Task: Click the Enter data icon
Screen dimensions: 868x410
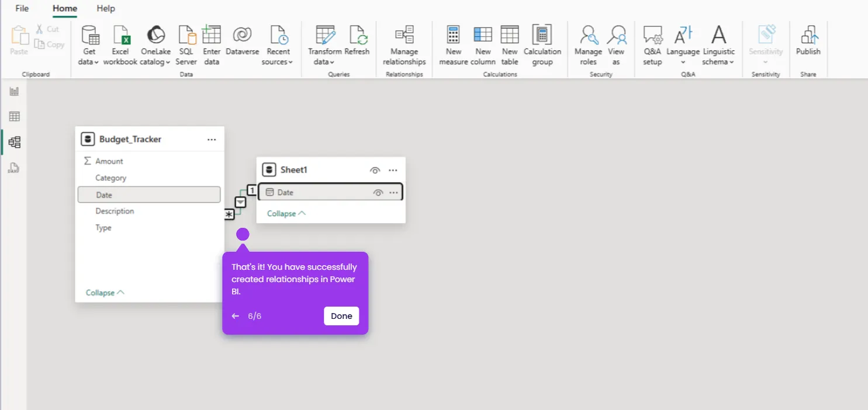Action: pos(212,35)
